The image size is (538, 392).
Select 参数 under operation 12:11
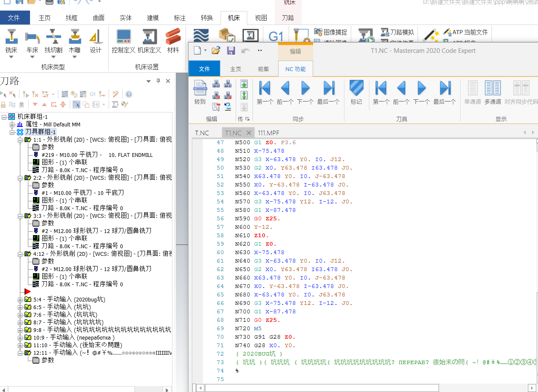click(43, 360)
